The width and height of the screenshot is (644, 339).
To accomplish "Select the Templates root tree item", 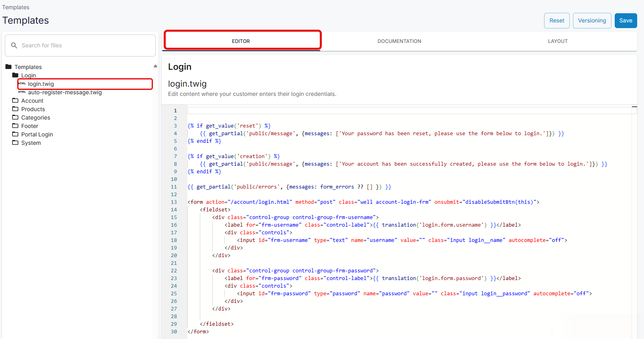I will (28, 67).
